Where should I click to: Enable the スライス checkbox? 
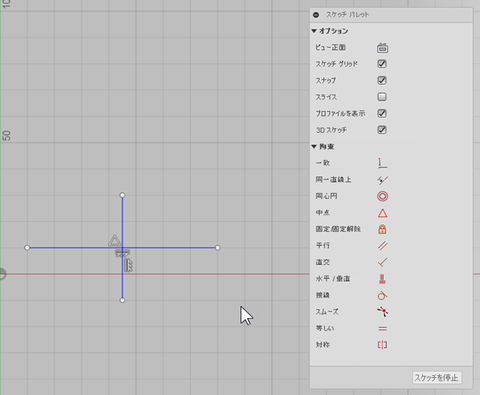point(382,97)
